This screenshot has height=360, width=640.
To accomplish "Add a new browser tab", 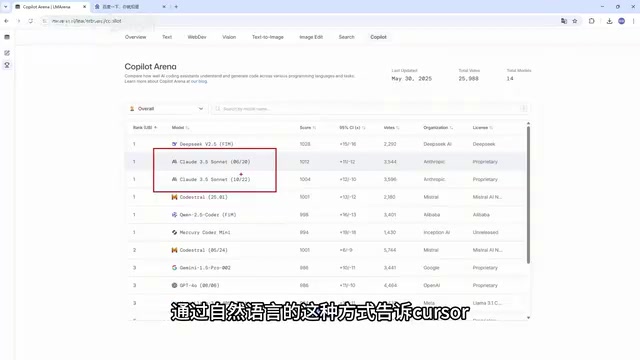I will (x=176, y=7).
